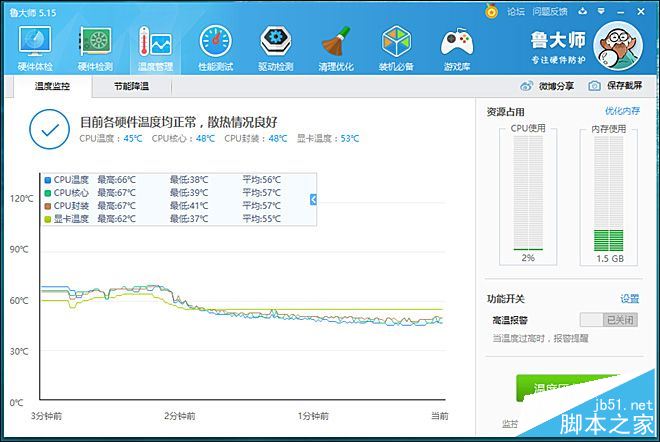660x442 pixels.
Task: Click the yellow 显卡温度 legend swatch
Action: (48, 219)
